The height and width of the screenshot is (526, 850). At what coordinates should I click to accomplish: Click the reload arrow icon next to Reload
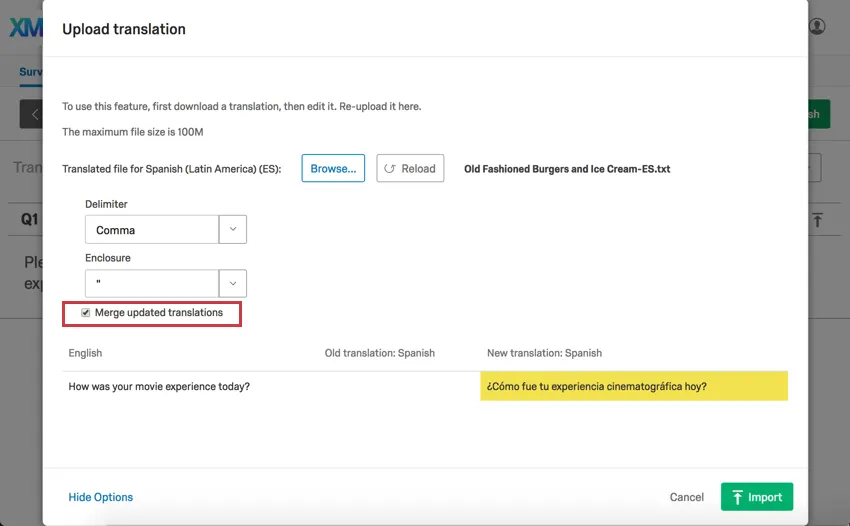[390, 169]
